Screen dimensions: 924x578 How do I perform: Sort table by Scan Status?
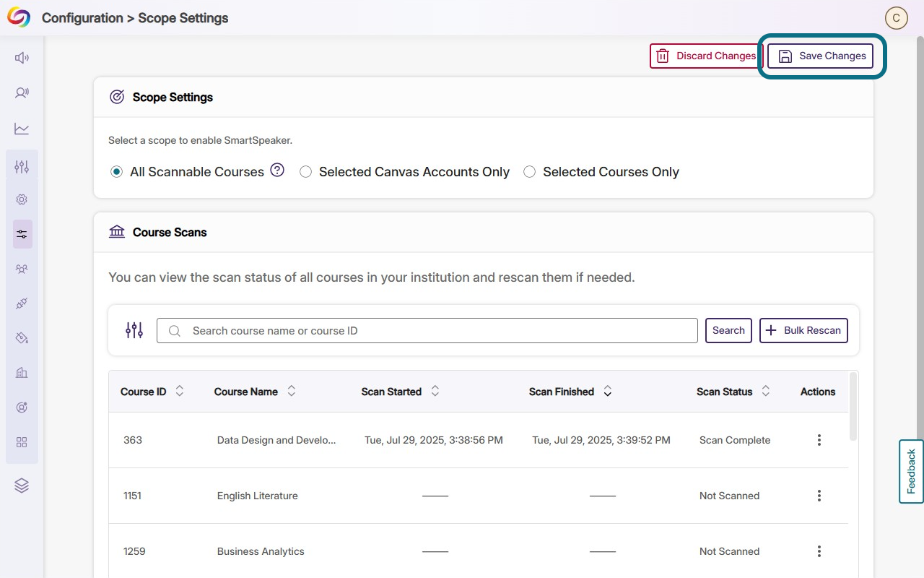[x=766, y=391]
